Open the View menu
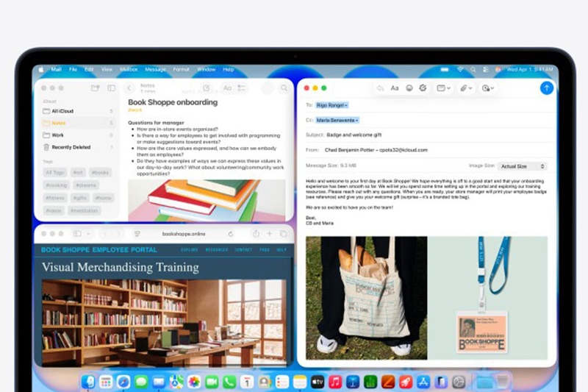The width and height of the screenshot is (588, 392). tap(107, 69)
